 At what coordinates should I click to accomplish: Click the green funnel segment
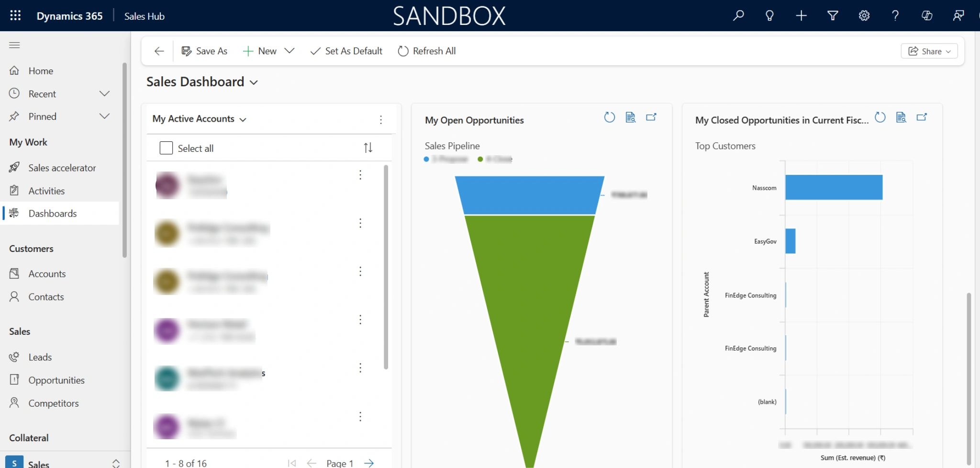529,311
